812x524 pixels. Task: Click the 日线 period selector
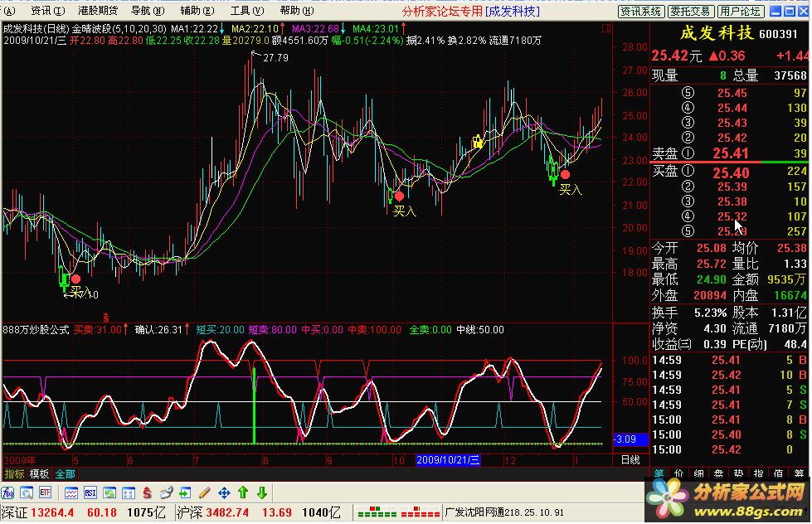point(630,460)
